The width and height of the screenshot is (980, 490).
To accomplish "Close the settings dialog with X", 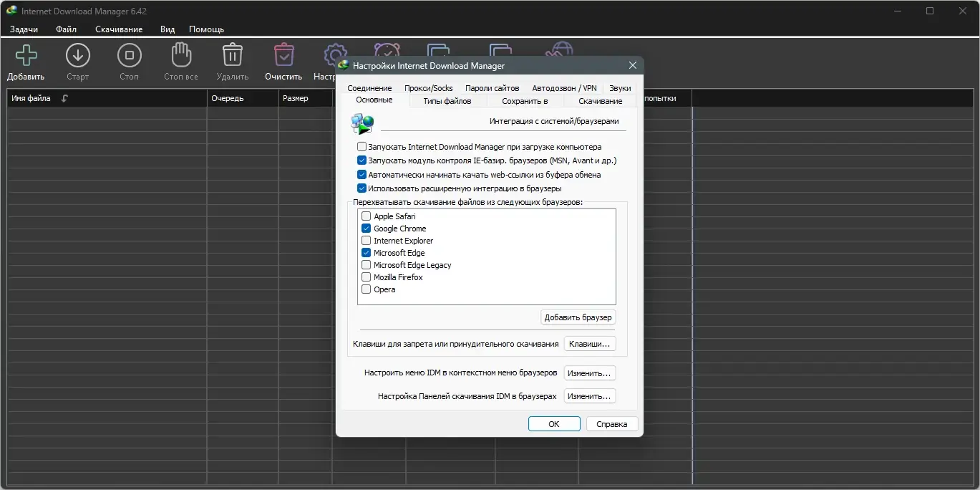I will [633, 65].
